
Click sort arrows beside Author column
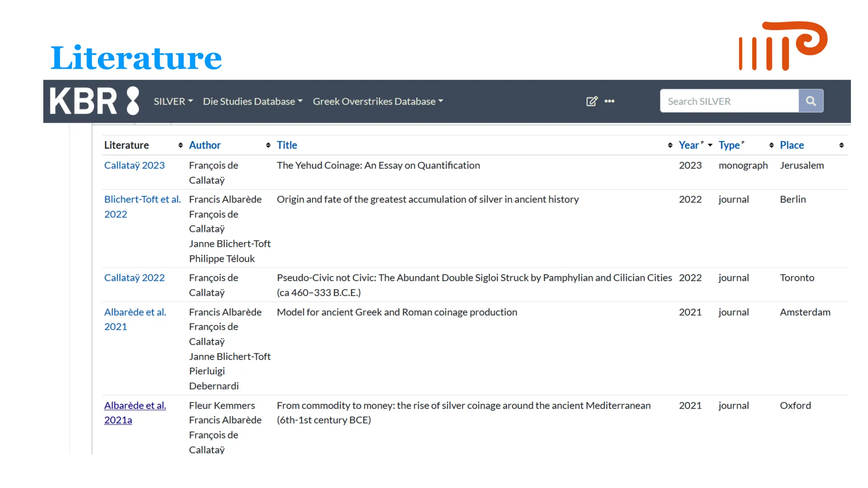(x=268, y=145)
